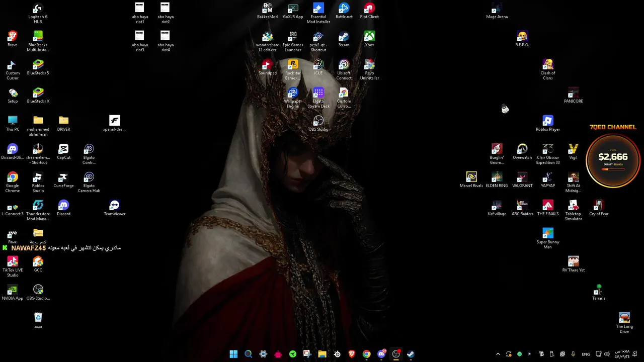Select the CapCut desktop shortcut
This screenshot has width=644, height=362.
63,152
